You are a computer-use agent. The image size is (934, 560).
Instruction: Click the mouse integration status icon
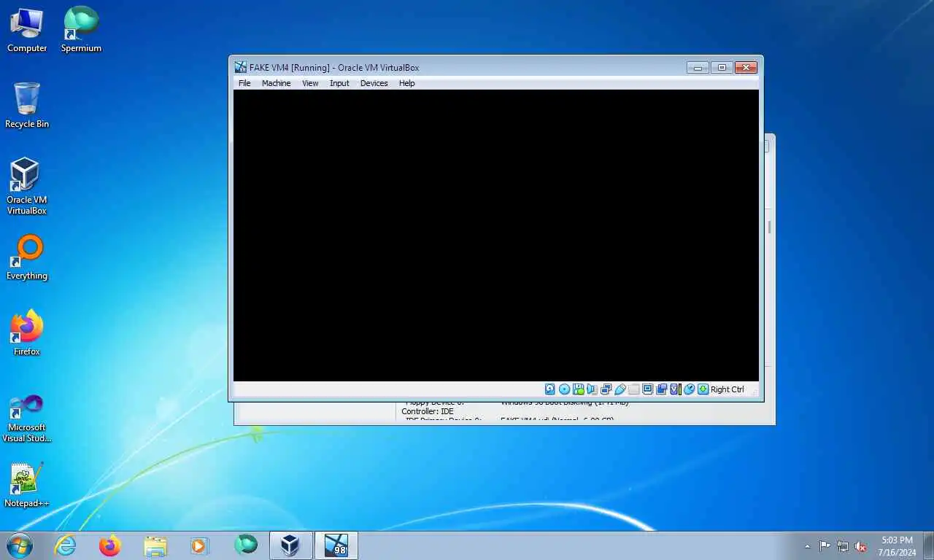coord(689,389)
